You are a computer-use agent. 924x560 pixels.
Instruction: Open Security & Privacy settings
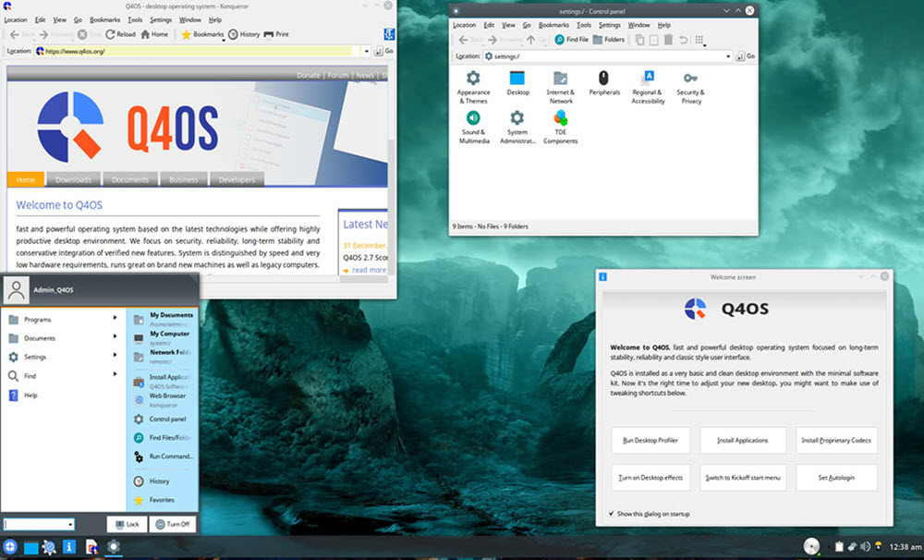click(689, 79)
